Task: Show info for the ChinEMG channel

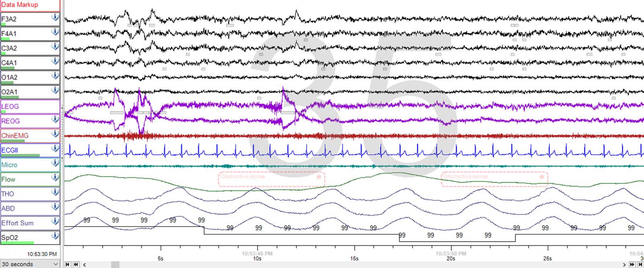Action: (x=55, y=134)
